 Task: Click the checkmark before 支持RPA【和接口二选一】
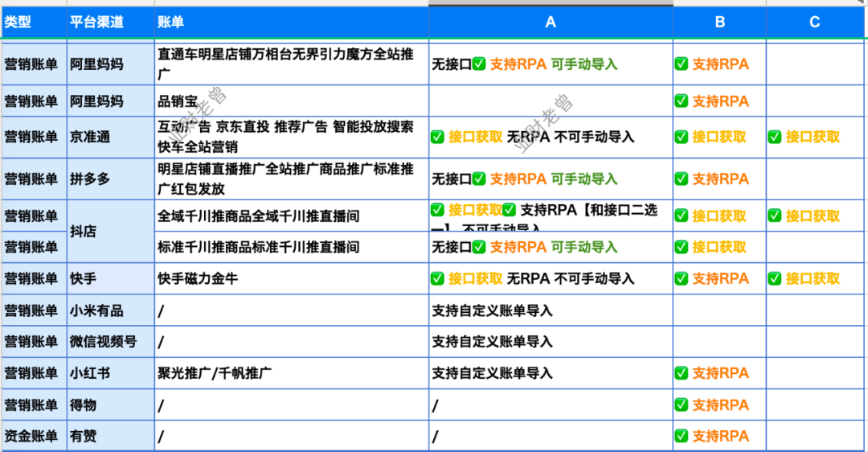510,209
